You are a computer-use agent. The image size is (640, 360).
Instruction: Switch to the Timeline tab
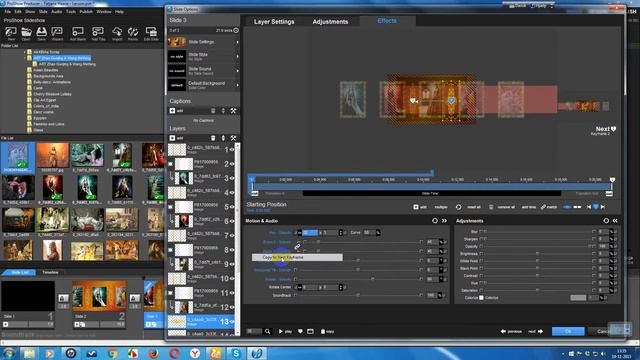tap(50, 272)
